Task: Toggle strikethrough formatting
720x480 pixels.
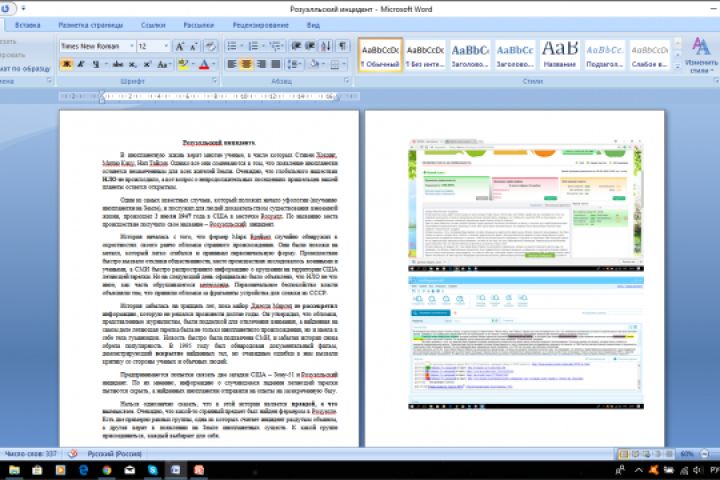Action: tap(118, 65)
